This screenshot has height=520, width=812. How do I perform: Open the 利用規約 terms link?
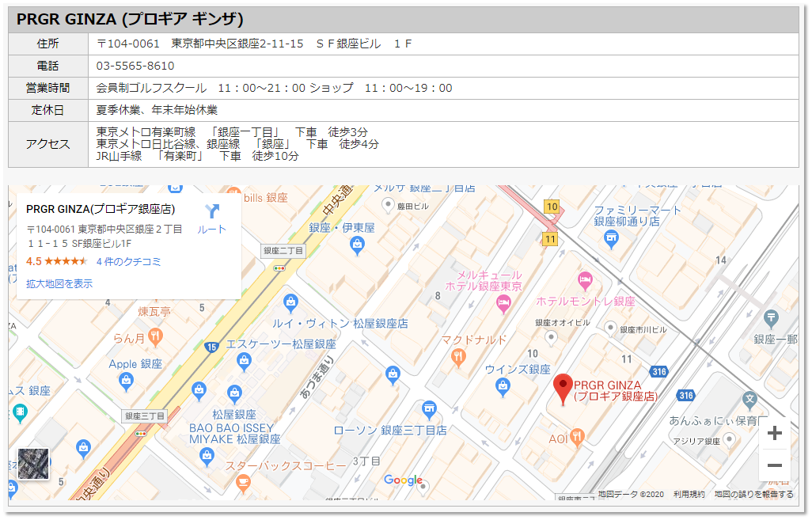click(689, 494)
